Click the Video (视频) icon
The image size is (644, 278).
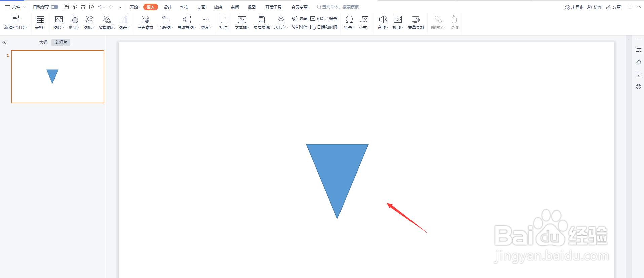click(398, 19)
